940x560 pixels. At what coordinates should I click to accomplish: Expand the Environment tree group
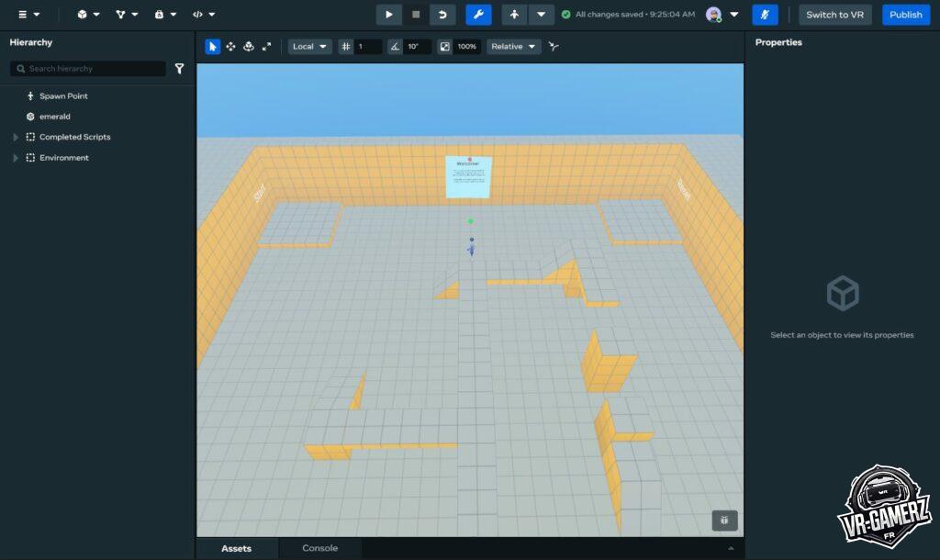pyautogui.click(x=15, y=158)
